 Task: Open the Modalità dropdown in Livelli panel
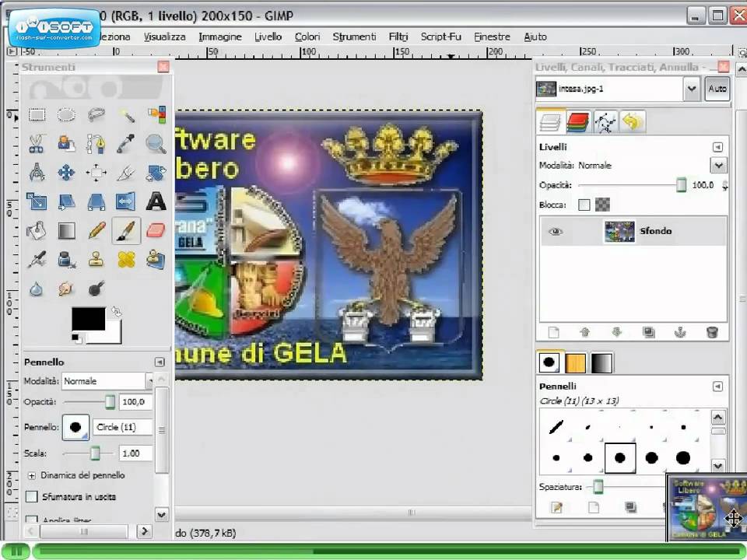tap(718, 165)
